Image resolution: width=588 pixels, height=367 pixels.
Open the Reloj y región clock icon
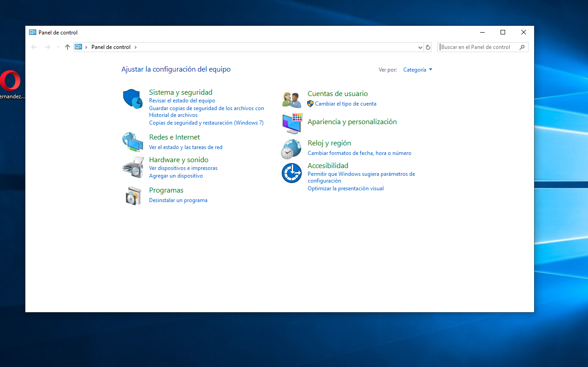click(291, 149)
